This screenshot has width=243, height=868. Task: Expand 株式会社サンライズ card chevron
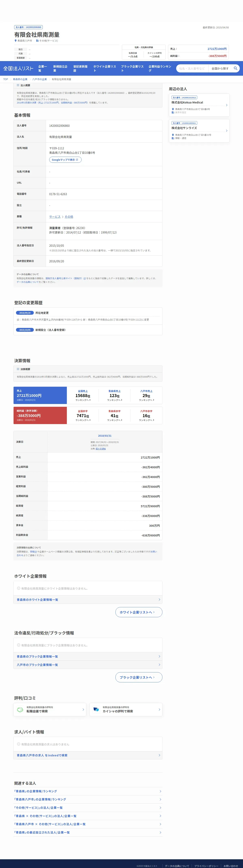click(227, 131)
